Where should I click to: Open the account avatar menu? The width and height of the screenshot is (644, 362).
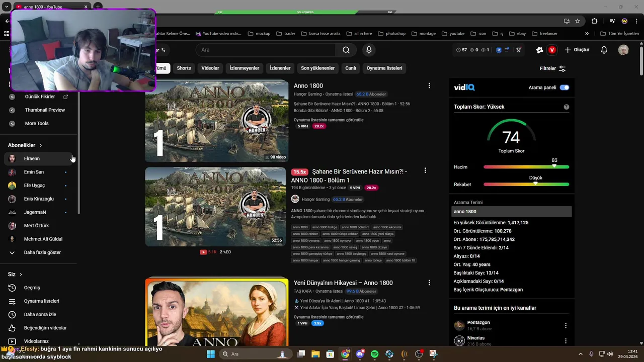click(x=623, y=50)
